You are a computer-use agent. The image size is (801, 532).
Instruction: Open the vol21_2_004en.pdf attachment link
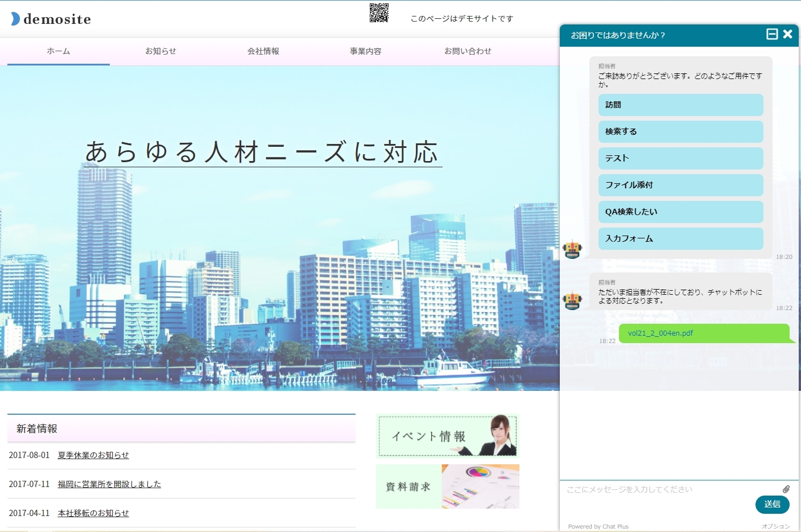[x=660, y=333]
